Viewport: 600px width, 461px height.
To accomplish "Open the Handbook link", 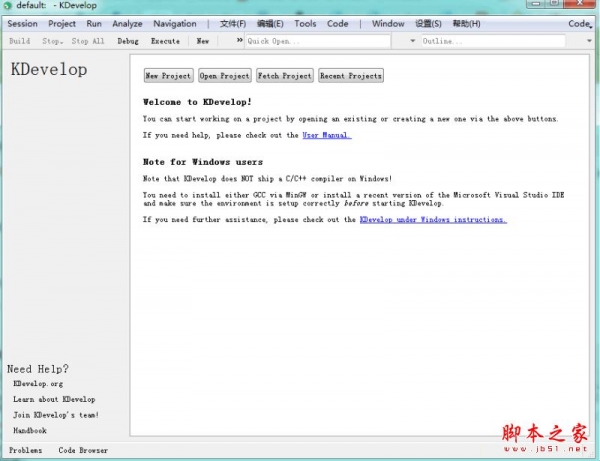I will tap(30, 431).
